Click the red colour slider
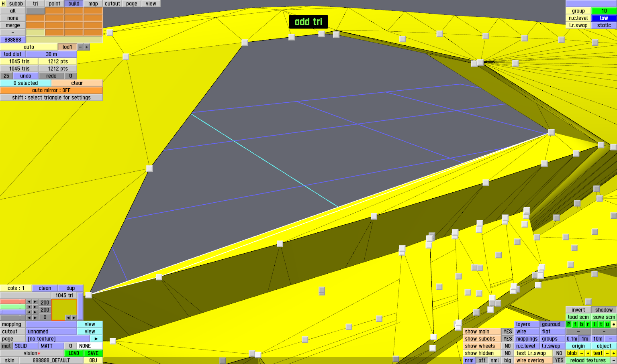Viewport: 617px width, 364px height. (13, 302)
